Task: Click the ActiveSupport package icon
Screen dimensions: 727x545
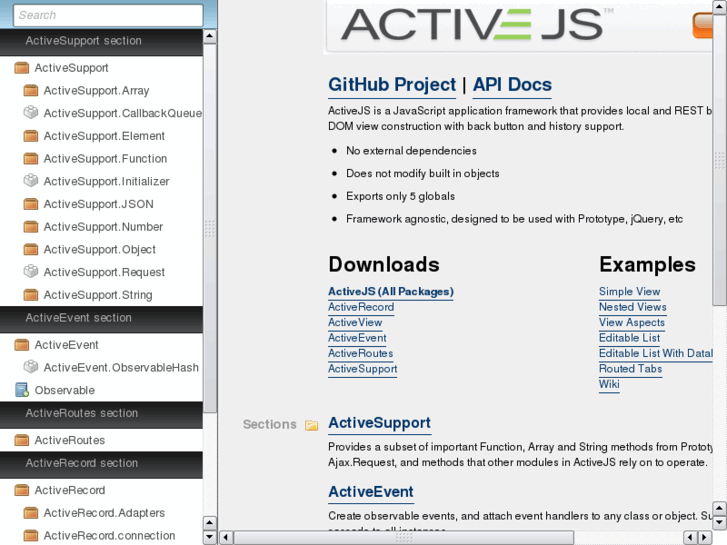Action: (x=21, y=68)
